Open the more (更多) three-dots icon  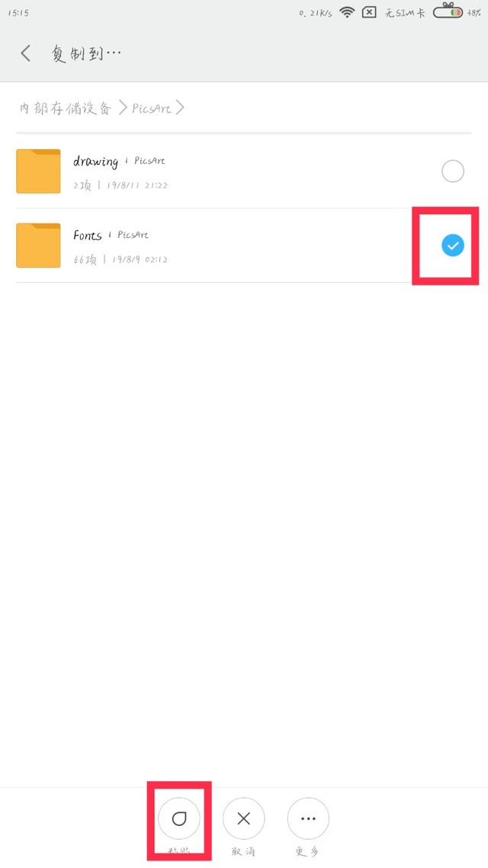click(308, 818)
